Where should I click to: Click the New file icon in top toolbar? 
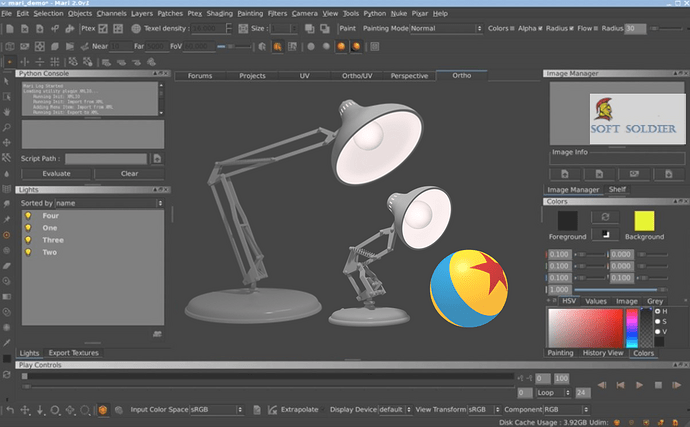pos(10,29)
